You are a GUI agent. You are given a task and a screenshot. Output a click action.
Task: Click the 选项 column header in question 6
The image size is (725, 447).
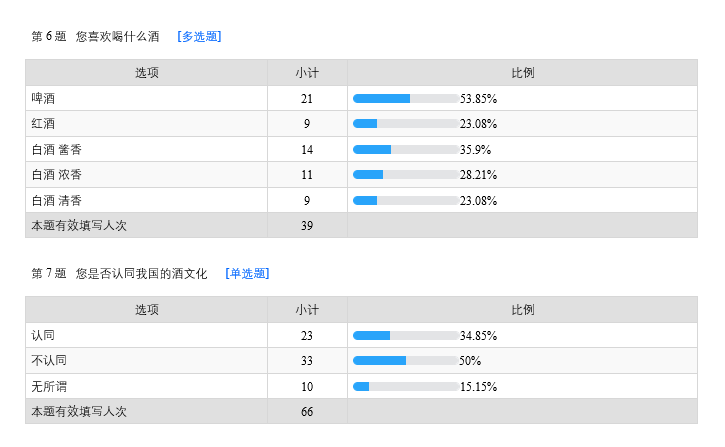[x=147, y=73]
